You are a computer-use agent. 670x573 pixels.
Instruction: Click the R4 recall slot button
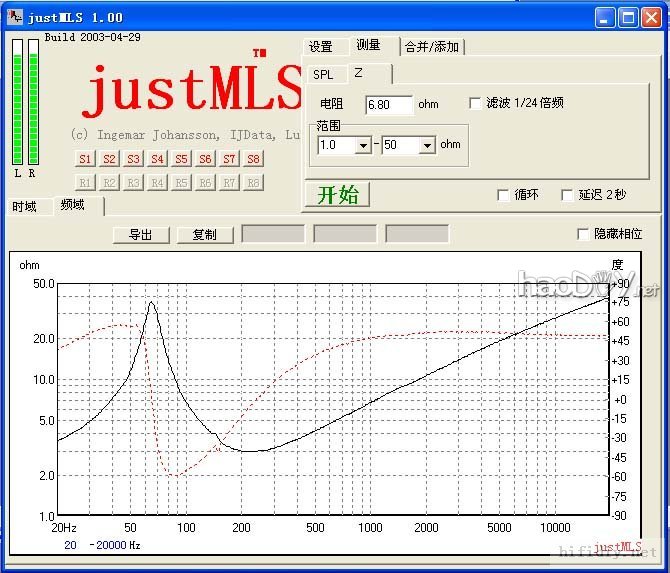point(157,182)
